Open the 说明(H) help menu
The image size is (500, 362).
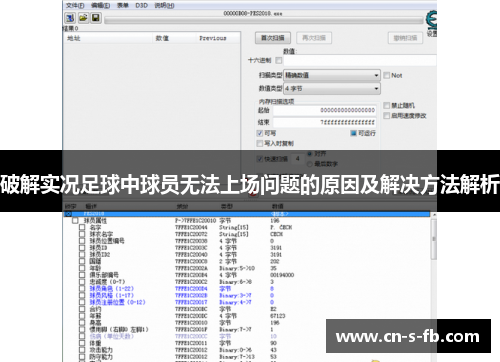click(x=164, y=5)
